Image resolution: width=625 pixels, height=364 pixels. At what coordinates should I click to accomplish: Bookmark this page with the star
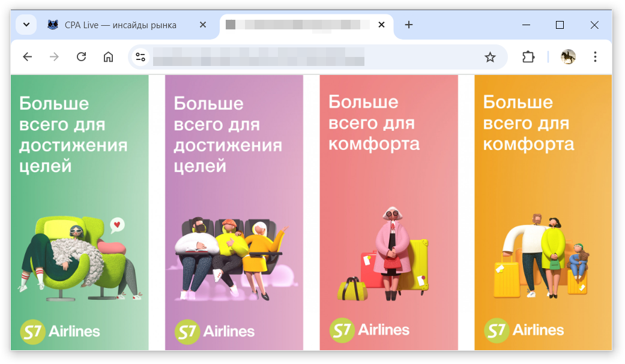click(490, 57)
